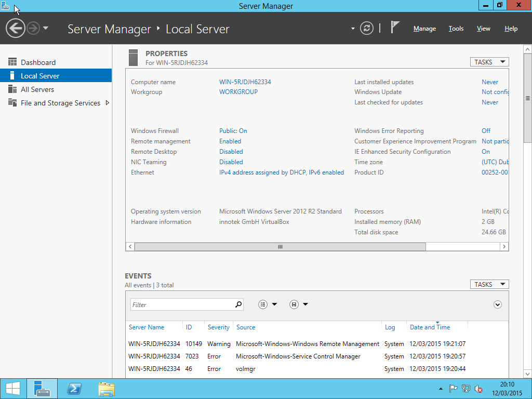Go back with the back arrow button
This screenshot has width=532, height=399.
click(15, 28)
